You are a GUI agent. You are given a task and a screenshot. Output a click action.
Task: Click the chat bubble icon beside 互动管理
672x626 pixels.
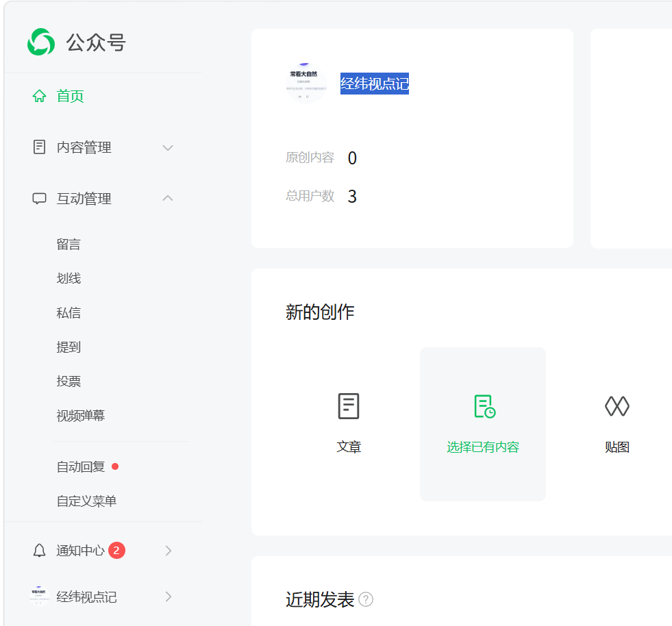[x=40, y=199]
